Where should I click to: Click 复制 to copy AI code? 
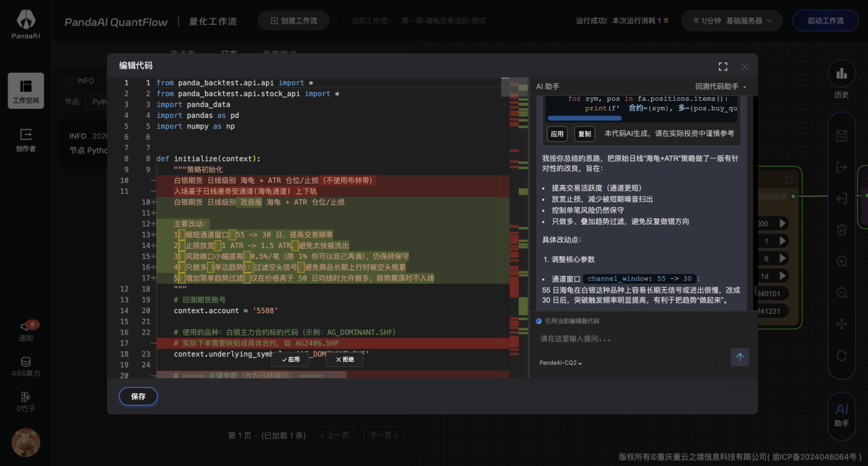(584, 134)
